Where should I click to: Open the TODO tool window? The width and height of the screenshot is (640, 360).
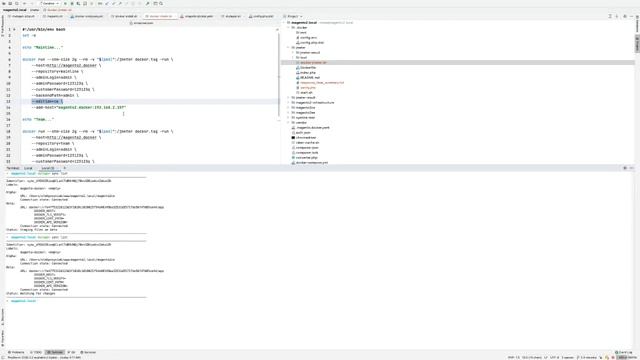(x=36, y=352)
